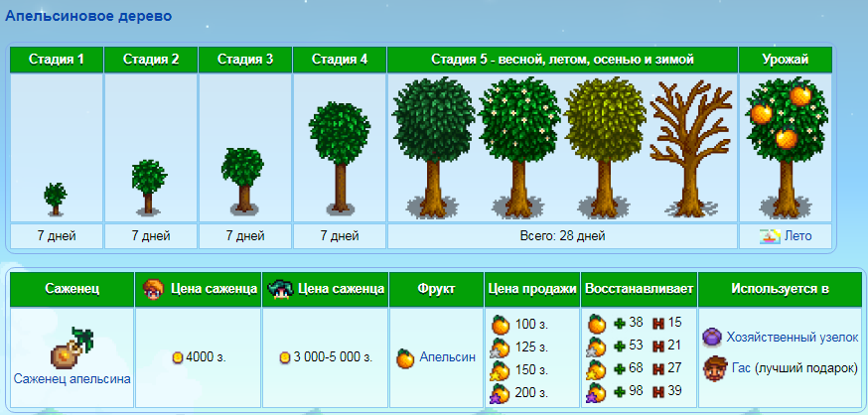This screenshot has width=868, height=415.
Task: Click the green energy icon beside 38
Action: coord(620,324)
